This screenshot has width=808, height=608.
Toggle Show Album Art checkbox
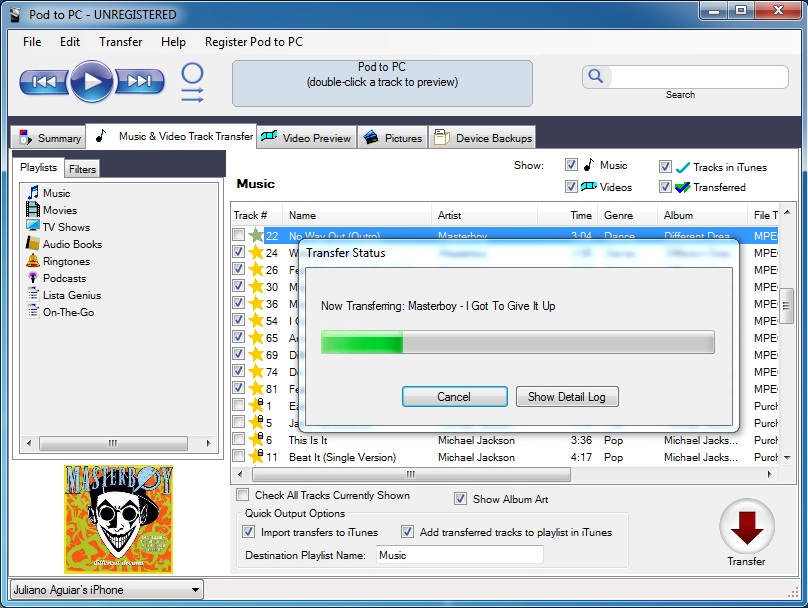tap(460, 499)
